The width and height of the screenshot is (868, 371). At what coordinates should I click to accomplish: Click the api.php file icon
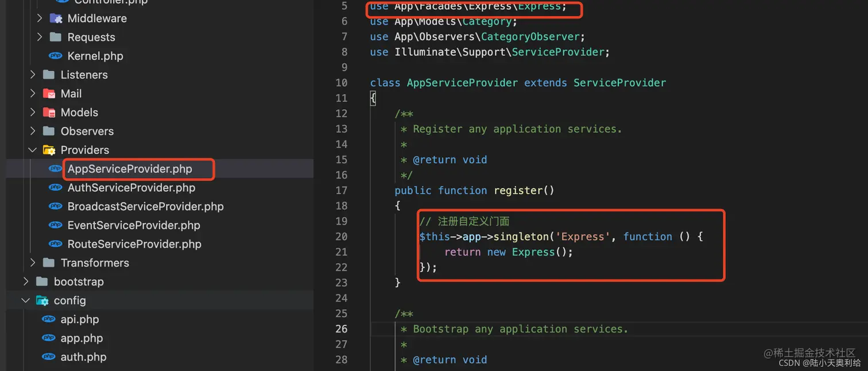(x=49, y=319)
